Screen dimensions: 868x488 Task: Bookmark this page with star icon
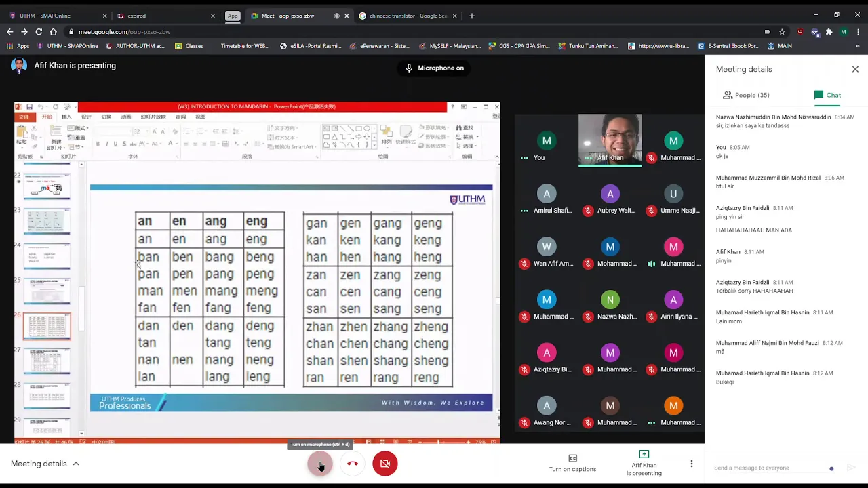click(782, 32)
